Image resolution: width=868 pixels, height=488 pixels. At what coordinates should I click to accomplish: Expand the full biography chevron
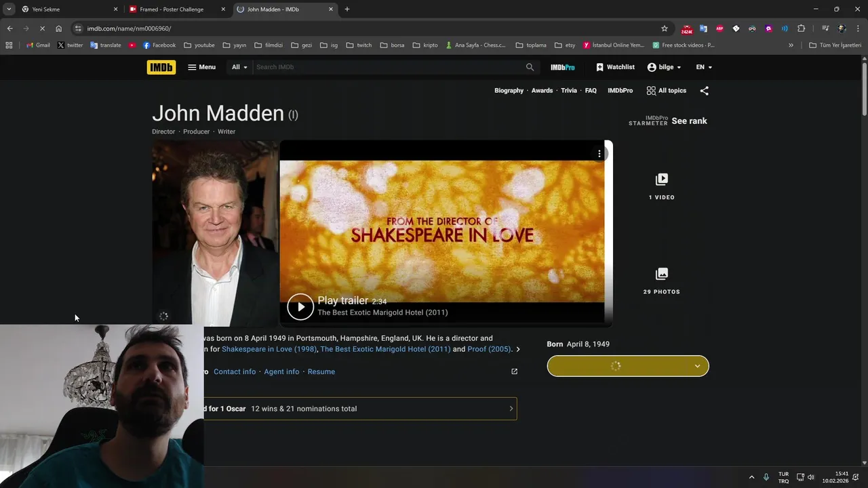[x=518, y=349]
